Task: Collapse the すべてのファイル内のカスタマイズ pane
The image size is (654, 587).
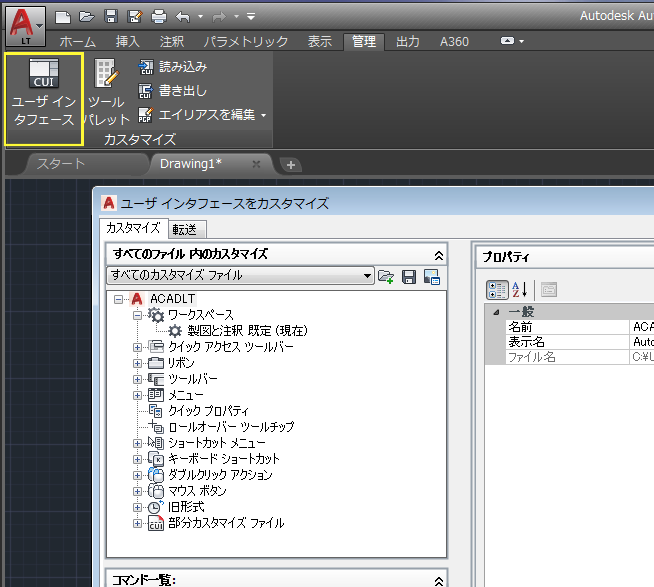Action: pos(438,255)
